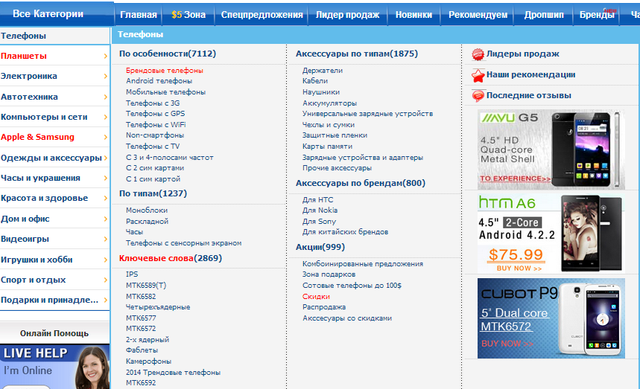Open the Главная tab
This screenshot has width=640, height=389.
click(x=138, y=15)
